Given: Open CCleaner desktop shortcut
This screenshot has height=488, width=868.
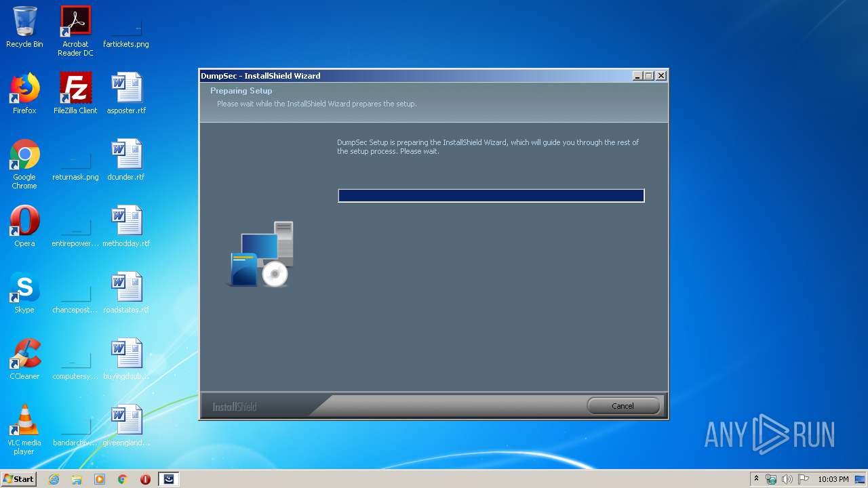Looking at the screenshot, I should [x=24, y=360].
